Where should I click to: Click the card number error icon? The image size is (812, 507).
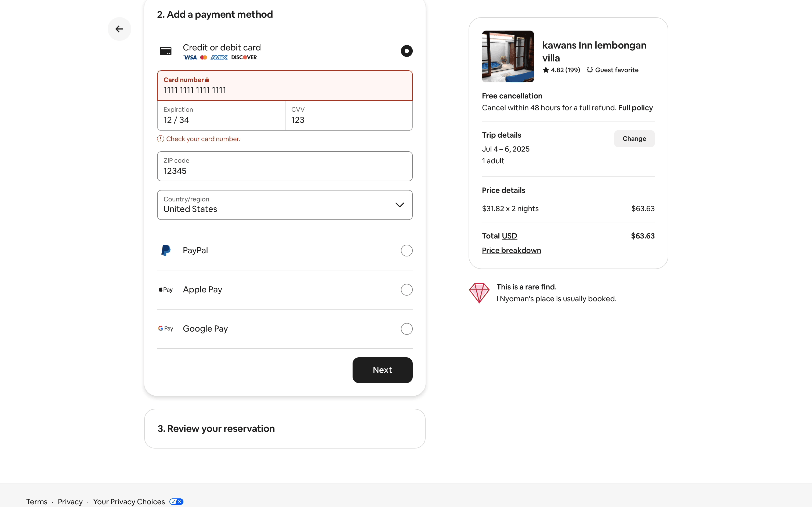click(x=161, y=139)
